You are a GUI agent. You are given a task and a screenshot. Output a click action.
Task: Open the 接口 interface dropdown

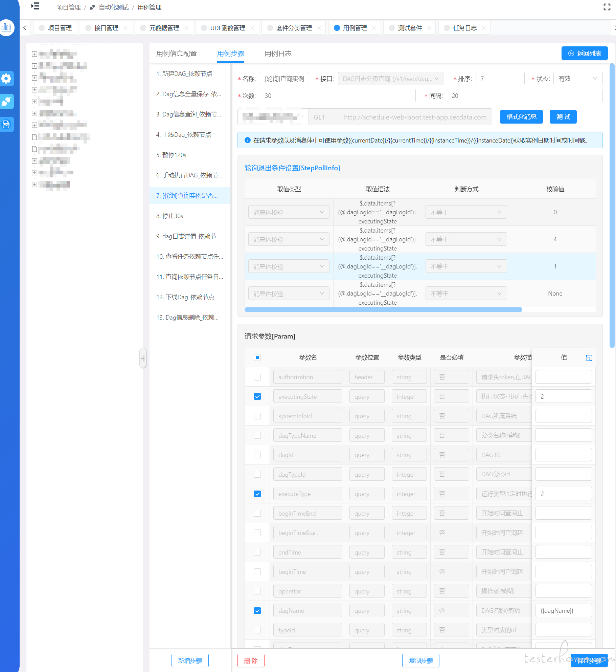tap(391, 79)
